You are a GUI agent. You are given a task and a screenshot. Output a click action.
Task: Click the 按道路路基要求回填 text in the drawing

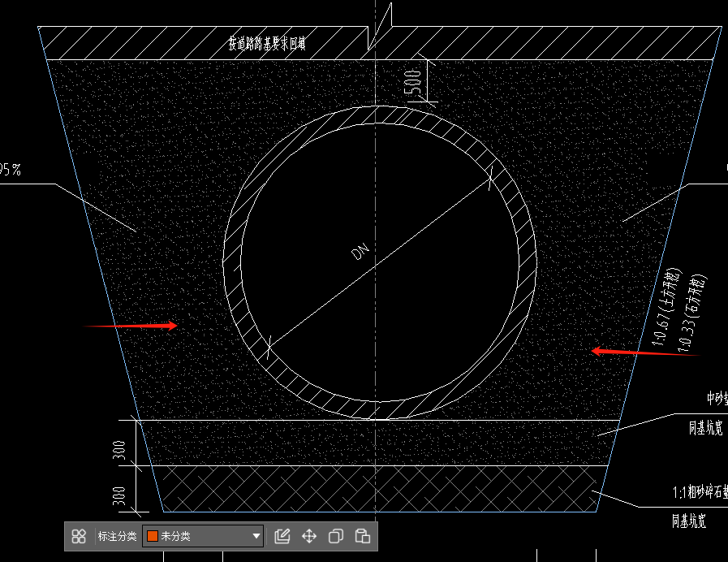click(267, 44)
